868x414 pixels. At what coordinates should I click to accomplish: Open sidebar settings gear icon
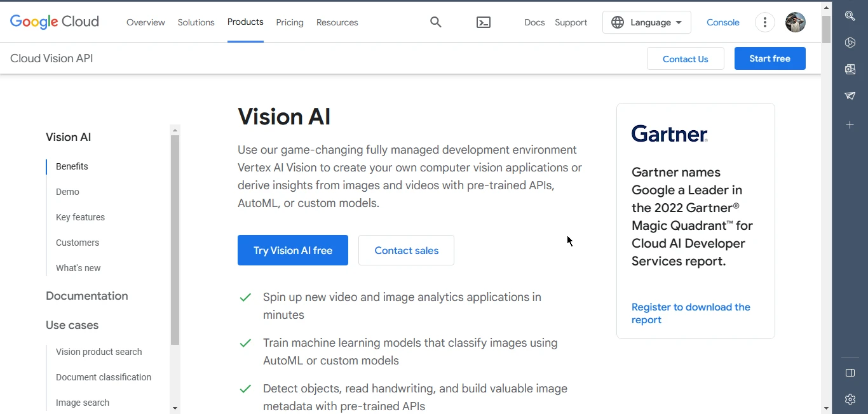pyautogui.click(x=850, y=399)
